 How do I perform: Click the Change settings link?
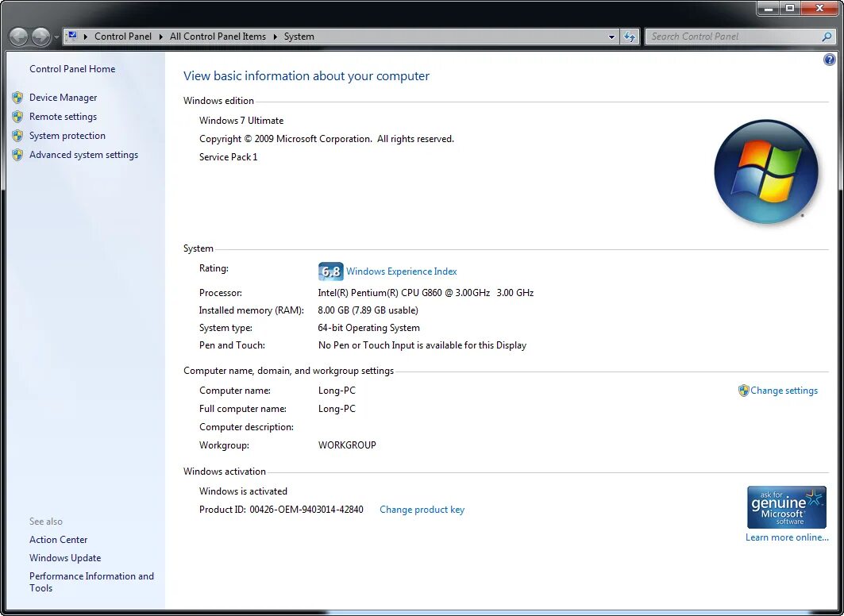[x=784, y=391]
